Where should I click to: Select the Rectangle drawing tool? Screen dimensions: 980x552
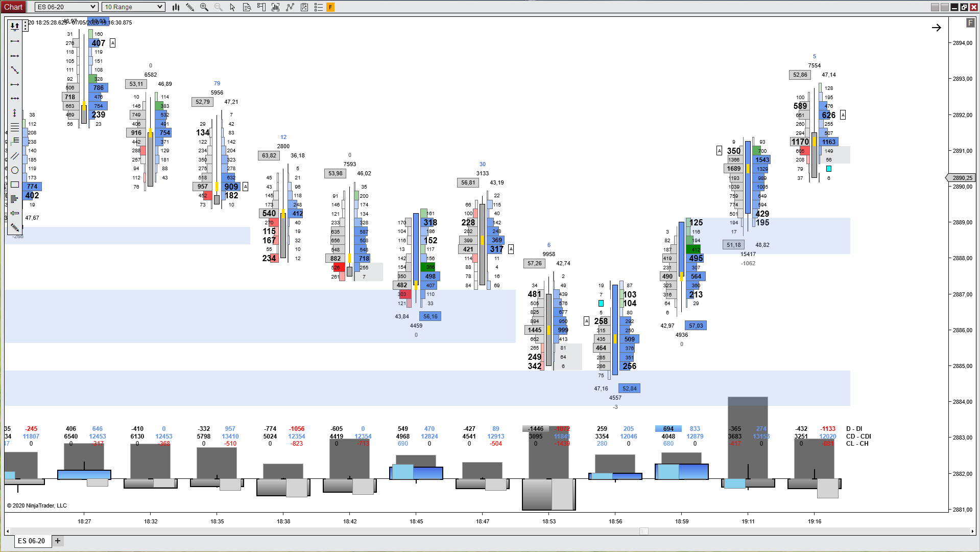point(15,185)
